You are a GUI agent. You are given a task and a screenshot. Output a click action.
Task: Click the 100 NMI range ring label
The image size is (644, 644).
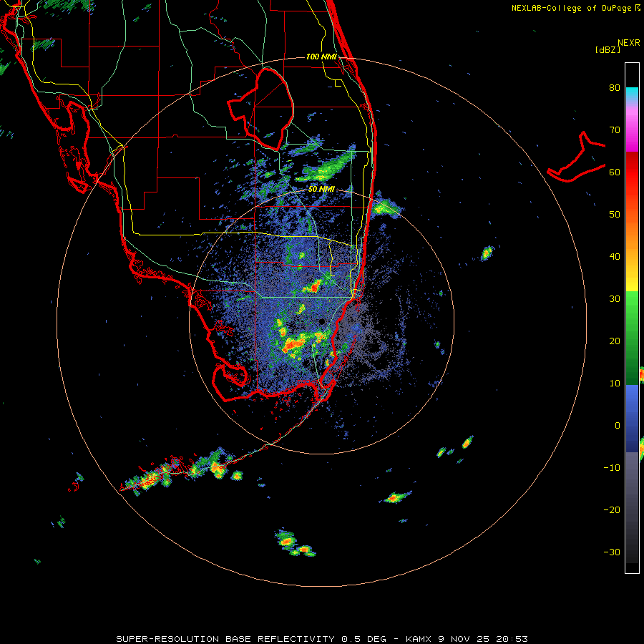pos(321,57)
